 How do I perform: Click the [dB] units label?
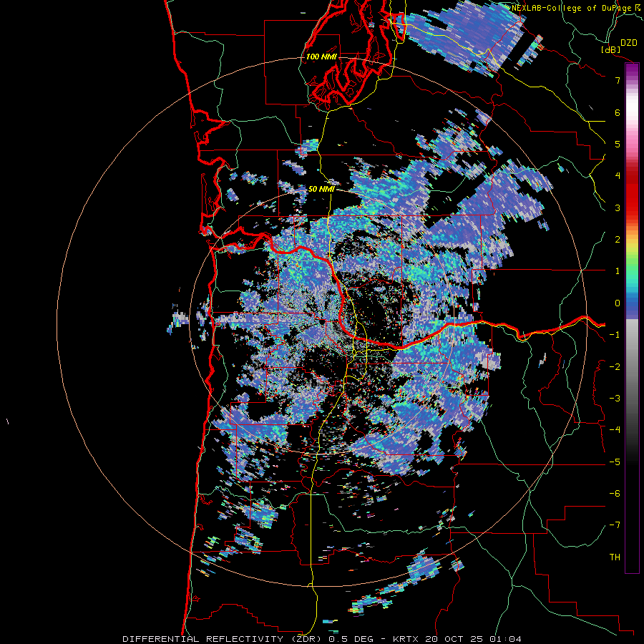[x=611, y=49]
